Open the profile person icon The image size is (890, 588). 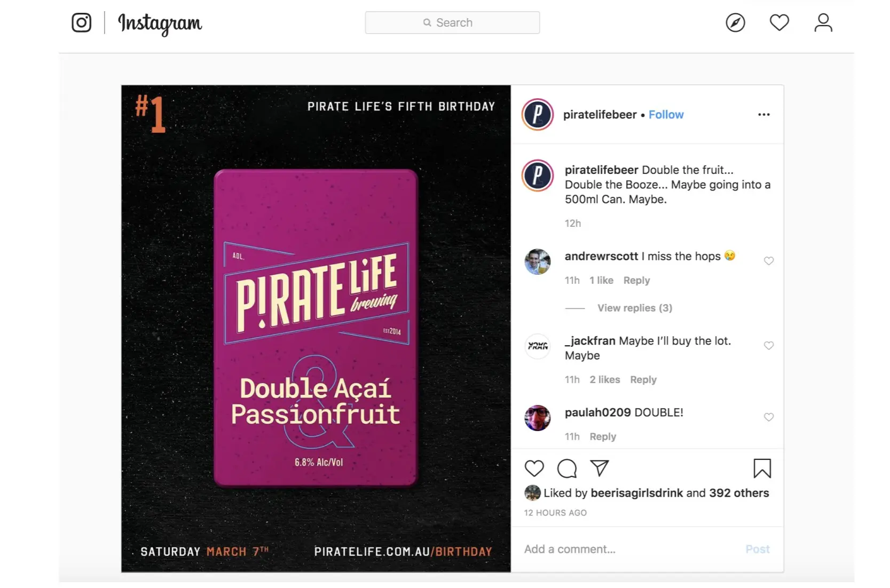pos(823,22)
